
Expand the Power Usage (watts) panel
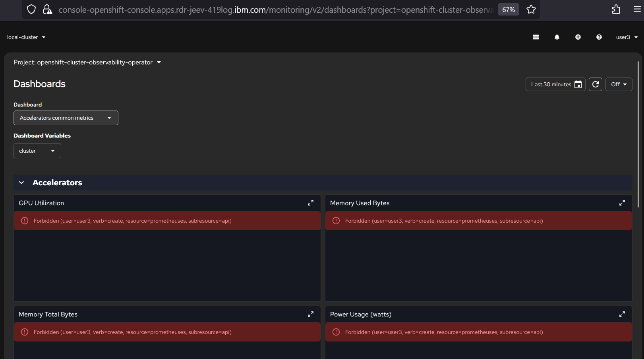click(622, 314)
